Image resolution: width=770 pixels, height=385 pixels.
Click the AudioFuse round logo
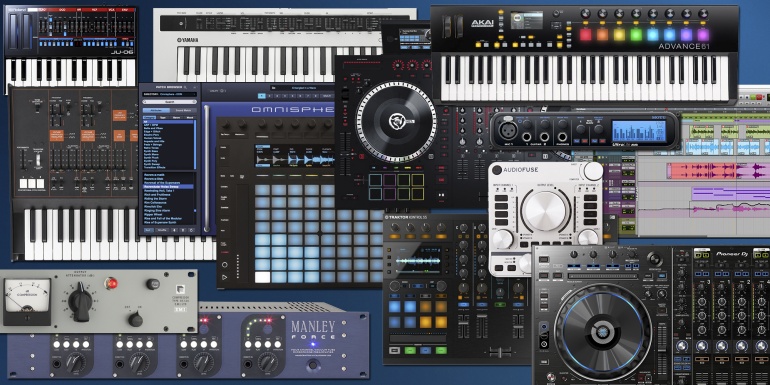[497, 170]
